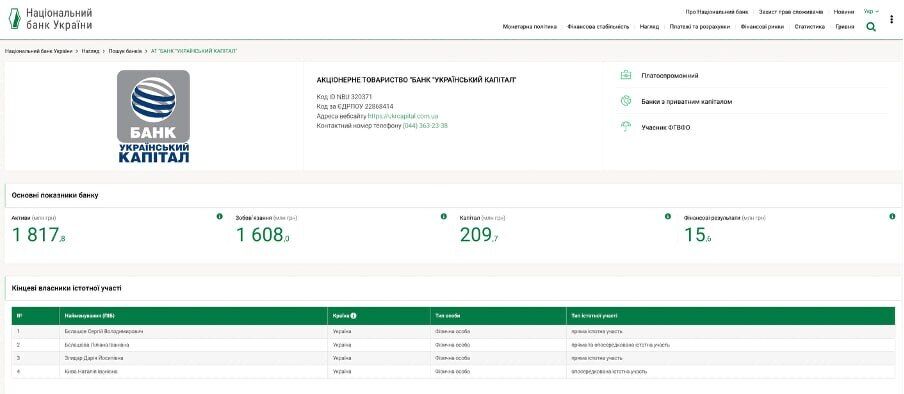This screenshot has height=394, width=904.
Task: Go to Про Національний банк link
Action: 717,12
